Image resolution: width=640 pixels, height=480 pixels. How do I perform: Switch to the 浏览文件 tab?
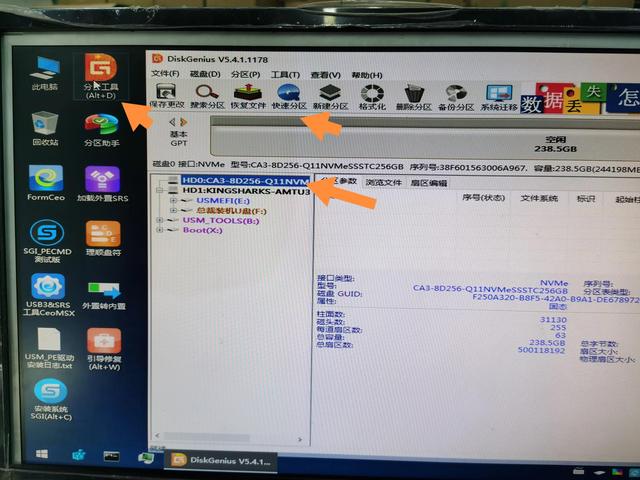pos(383,182)
